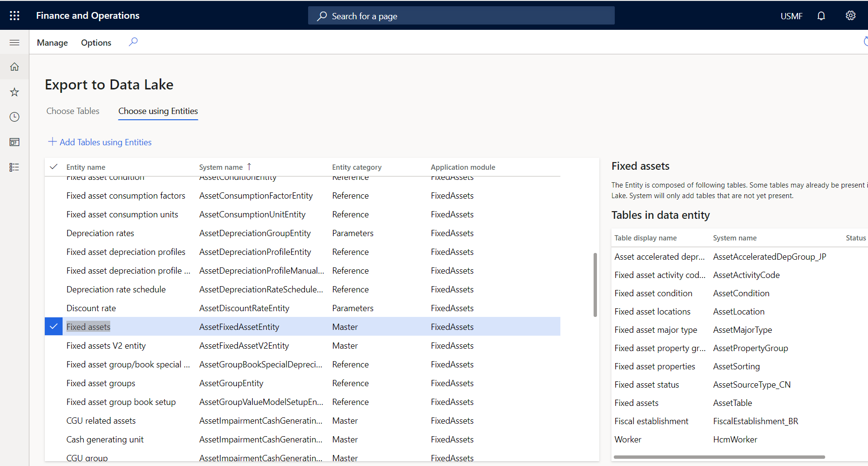Open the Entity category column filter

click(357, 167)
